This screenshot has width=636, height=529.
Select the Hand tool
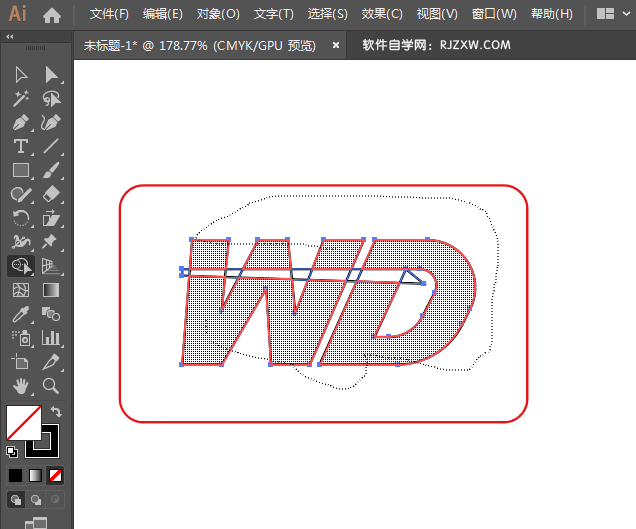[21, 386]
